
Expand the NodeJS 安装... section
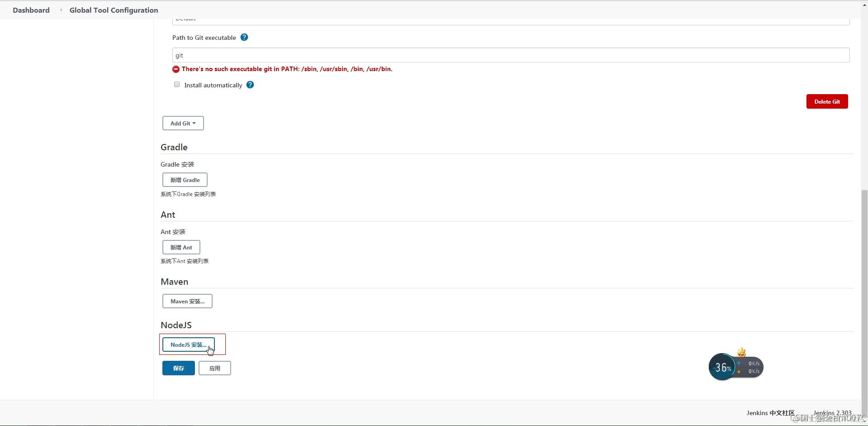188,345
